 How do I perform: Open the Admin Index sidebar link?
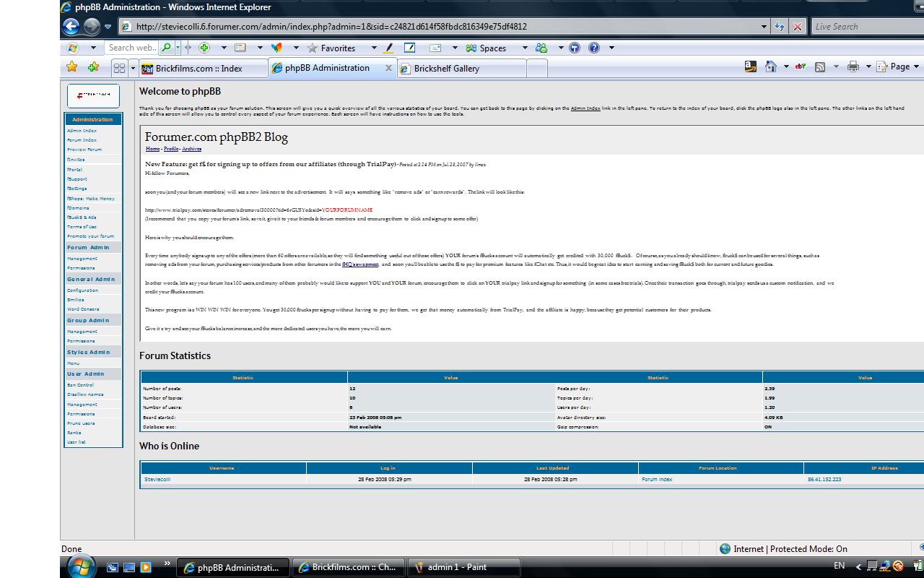tap(82, 131)
